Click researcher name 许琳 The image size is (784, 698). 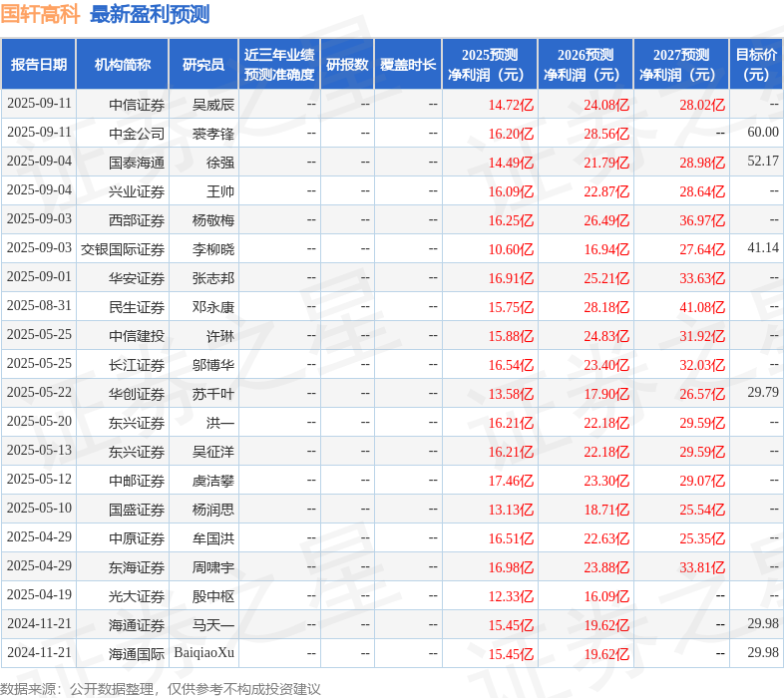[x=220, y=336]
